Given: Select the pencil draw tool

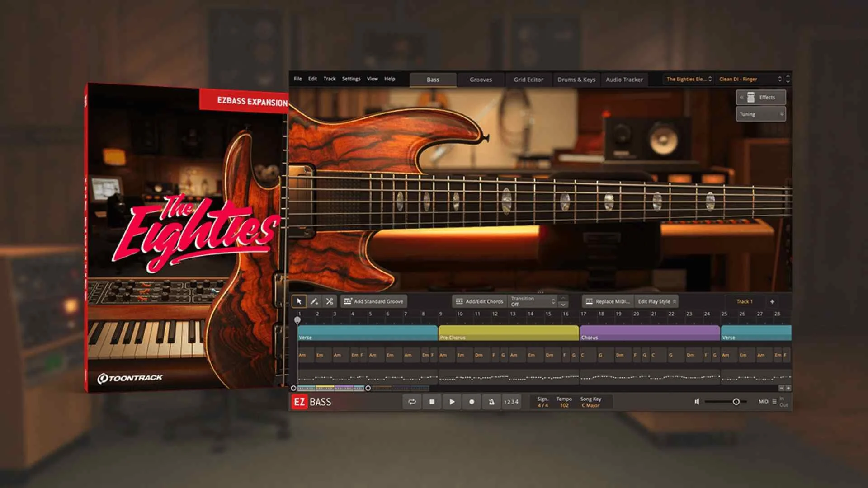Looking at the screenshot, I should (x=314, y=301).
